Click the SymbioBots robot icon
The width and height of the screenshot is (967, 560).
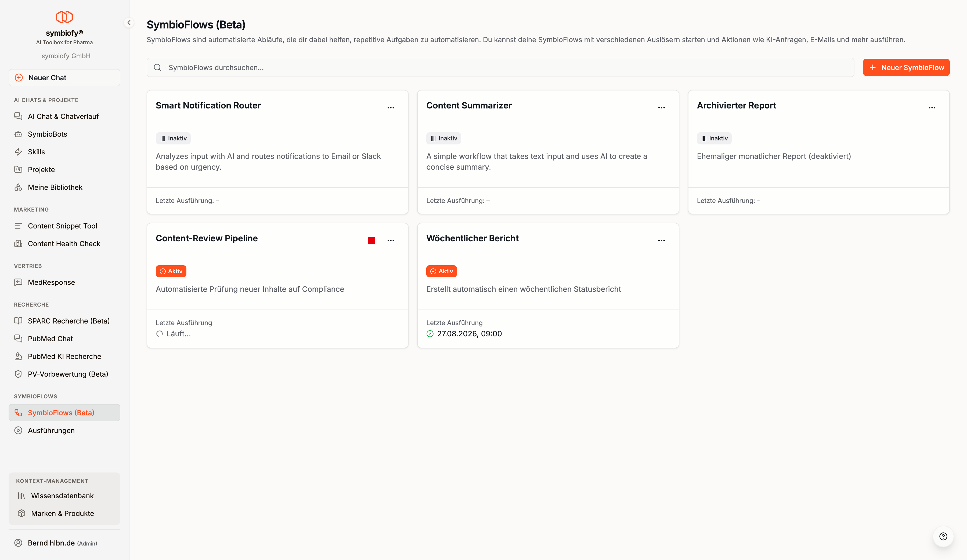pos(18,134)
